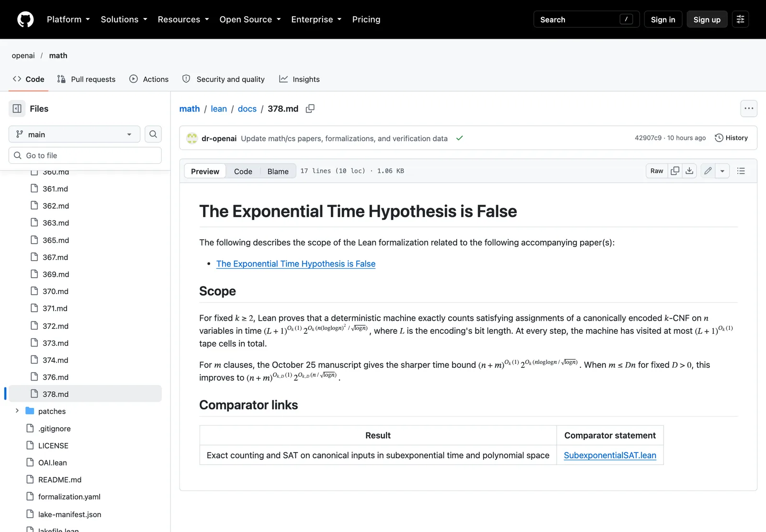The height and width of the screenshot is (532, 766).
Task: Go to the openai owner page
Action: click(x=23, y=56)
